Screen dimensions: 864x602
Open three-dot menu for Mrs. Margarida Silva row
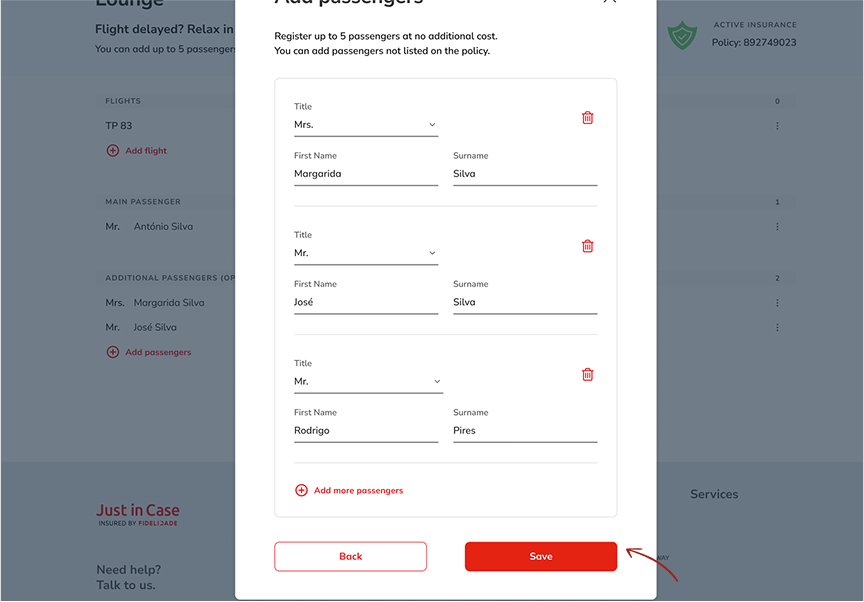pos(777,303)
